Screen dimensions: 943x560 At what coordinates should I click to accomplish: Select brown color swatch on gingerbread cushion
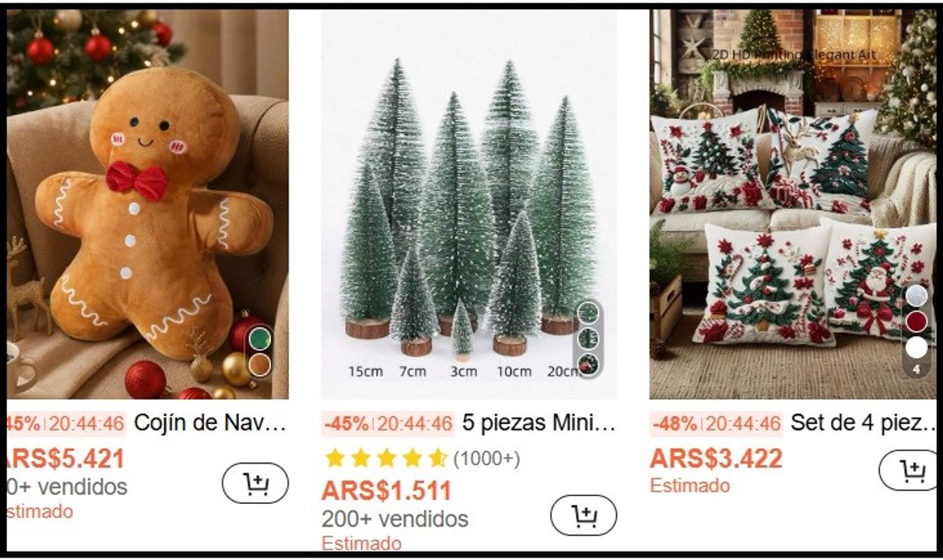click(x=260, y=365)
